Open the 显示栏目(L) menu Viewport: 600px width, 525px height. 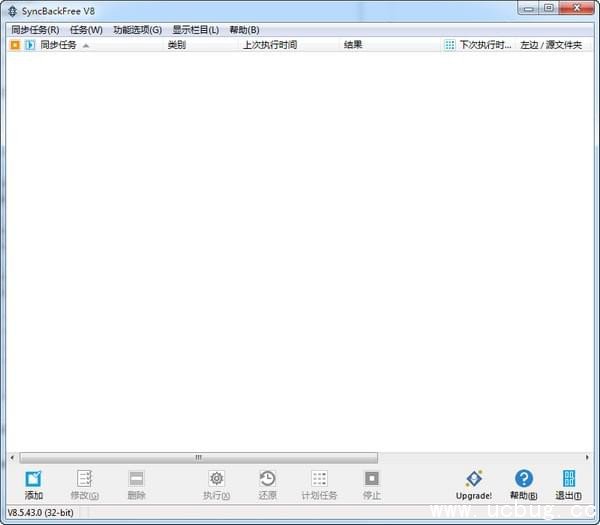pyautogui.click(x=196, y=30)
